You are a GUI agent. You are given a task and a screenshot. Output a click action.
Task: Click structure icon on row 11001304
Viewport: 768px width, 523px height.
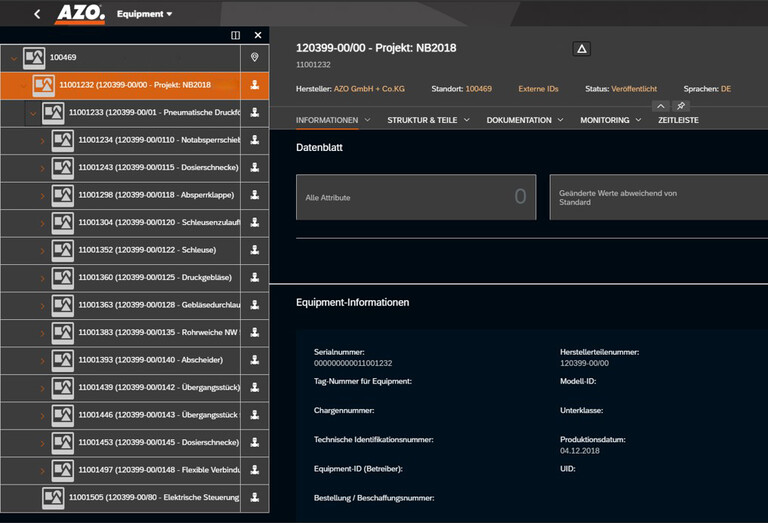point(255,222)
